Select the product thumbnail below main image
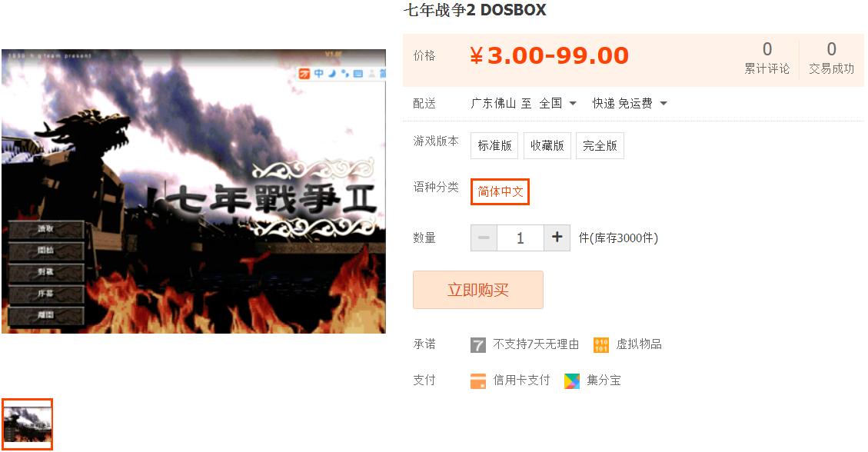868x452 pixels. tap(27, 424)
